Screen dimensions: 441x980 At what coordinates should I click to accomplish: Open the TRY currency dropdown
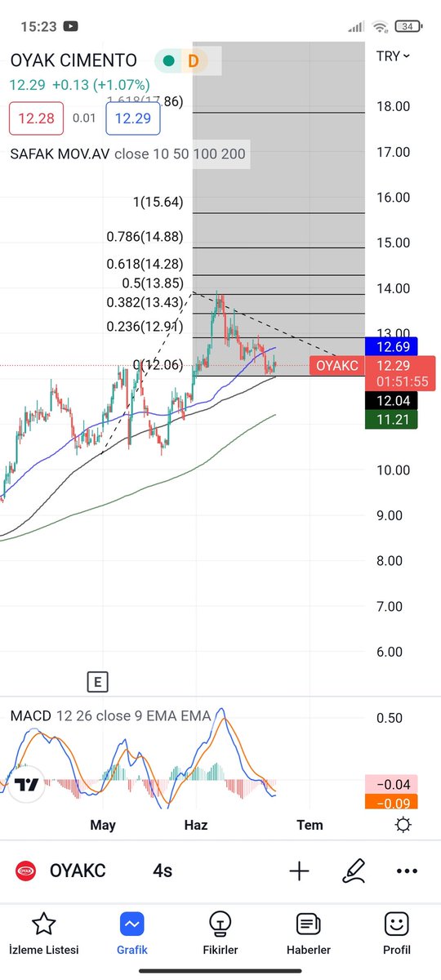pyautogui.click(x=393, y=56)
